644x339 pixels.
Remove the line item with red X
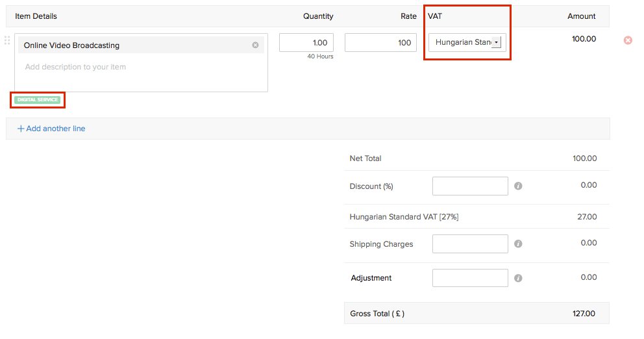point(628,40)
